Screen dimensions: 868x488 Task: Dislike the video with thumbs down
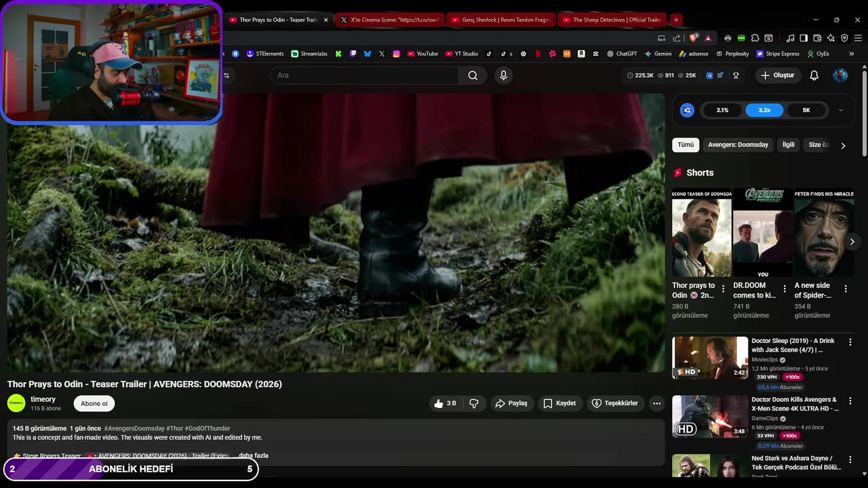tap(474, 403)
